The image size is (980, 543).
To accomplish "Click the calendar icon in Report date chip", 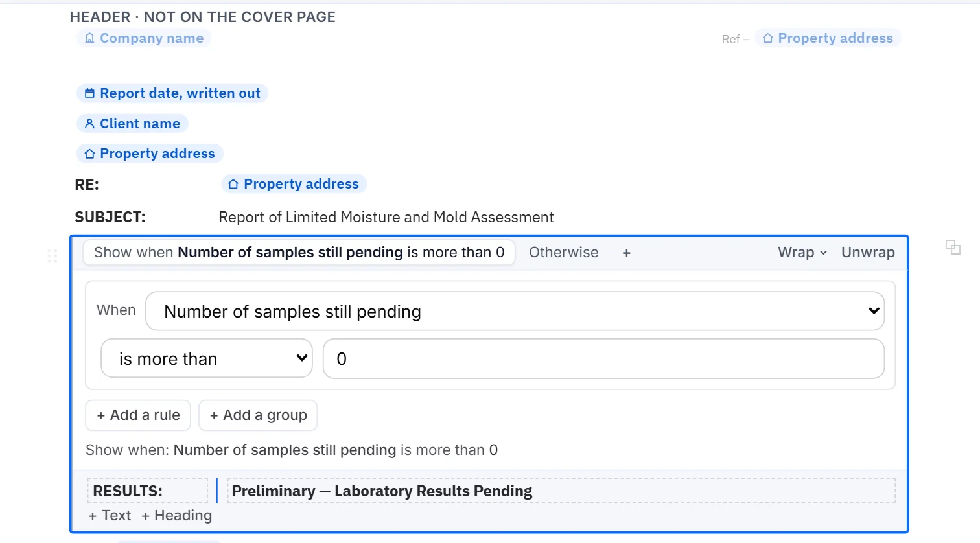I will tap(89, 93).
